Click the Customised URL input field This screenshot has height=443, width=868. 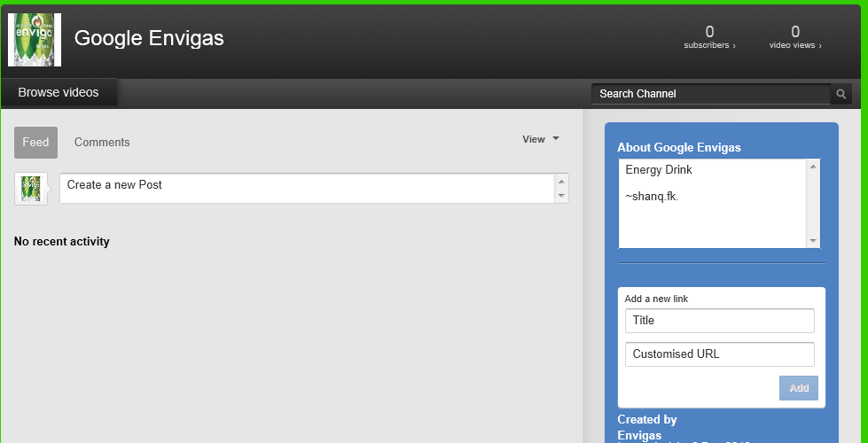point(720,354)
